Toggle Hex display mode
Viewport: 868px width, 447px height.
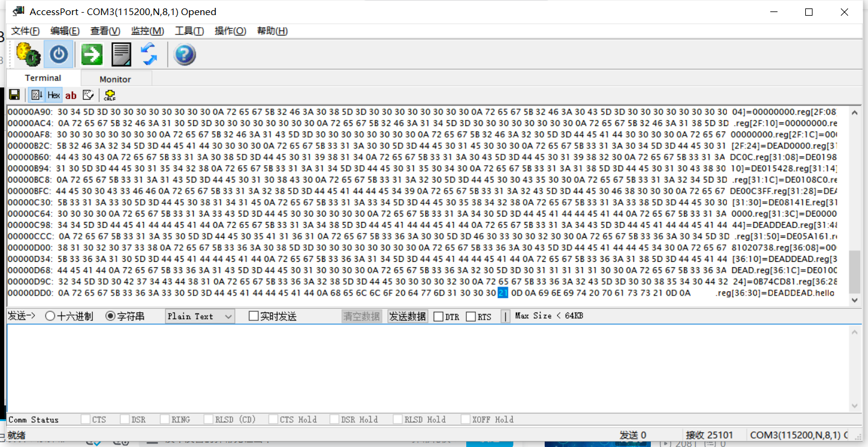click(54, 95)
